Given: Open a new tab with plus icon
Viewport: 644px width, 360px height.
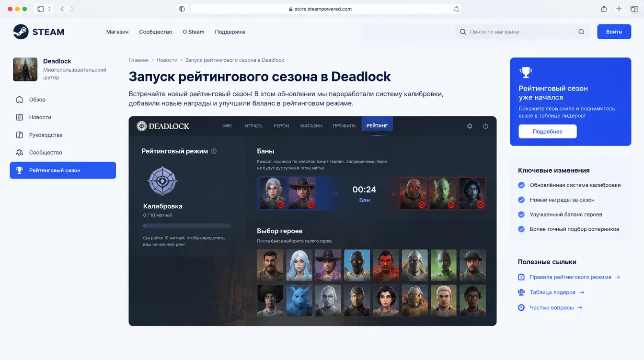Looking at the screenshot, I should pos(619,9).
